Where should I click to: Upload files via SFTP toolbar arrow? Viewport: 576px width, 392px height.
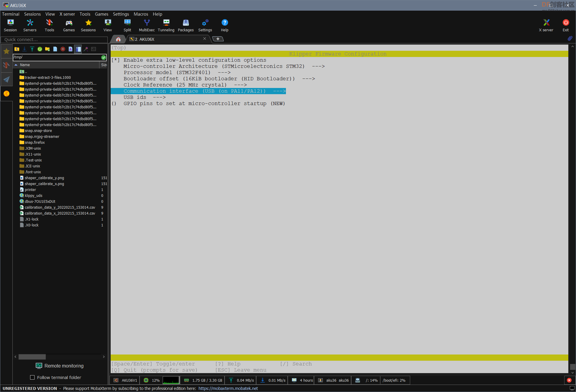(x=32, y=49)
